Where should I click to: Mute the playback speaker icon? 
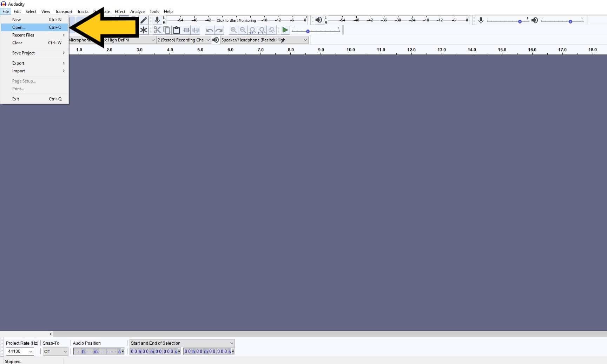click(319, 20)
